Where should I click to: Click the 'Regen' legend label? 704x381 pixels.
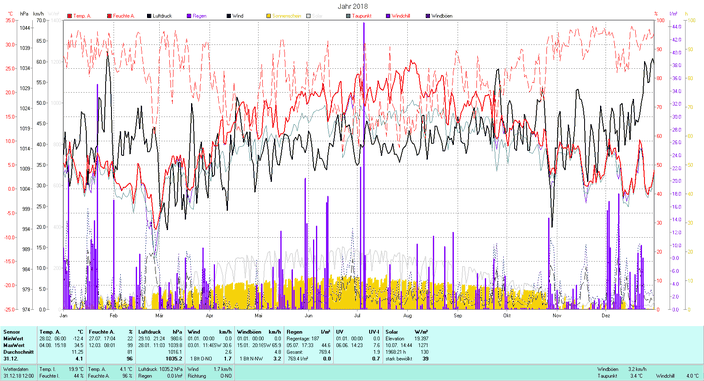coord(200,16)
